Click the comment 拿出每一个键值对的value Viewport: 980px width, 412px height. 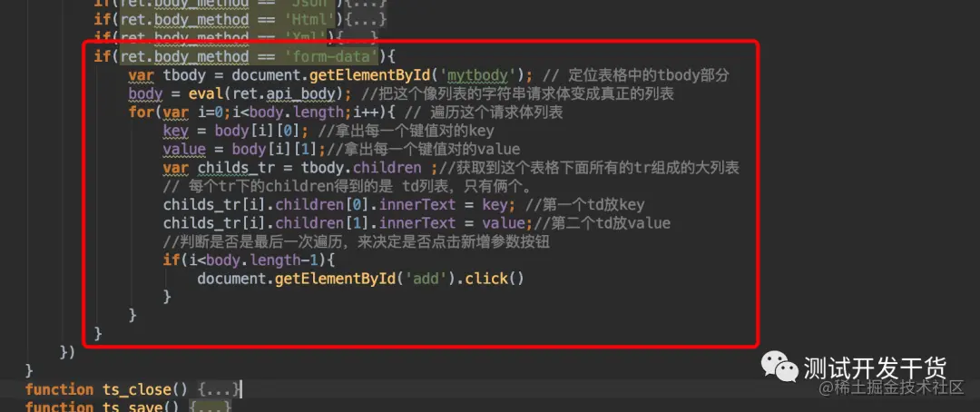[423, 150]
